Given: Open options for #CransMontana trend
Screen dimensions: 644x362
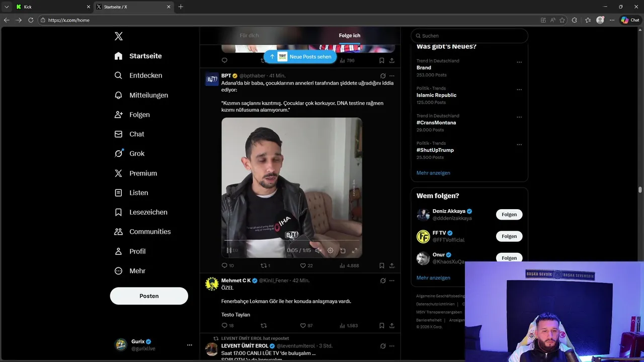Looking at the screenshot, I should point(519,117).
